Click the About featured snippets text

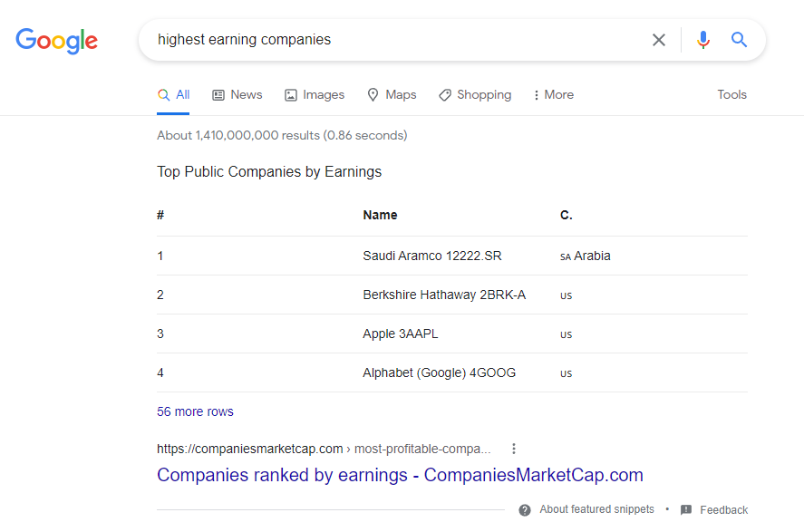[x=596, y=510]
